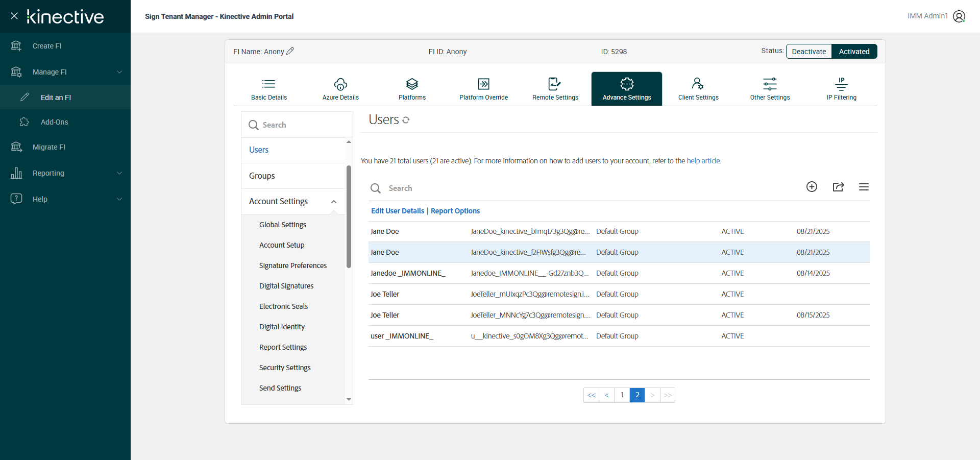
Task: Open the IMM Admin1 profile icon
Action: click(959, 16)
